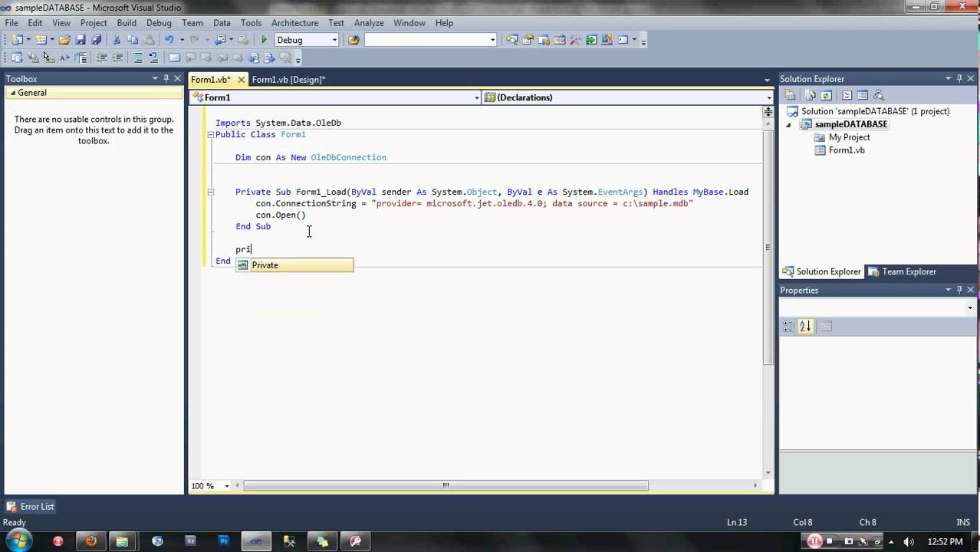
Task: Click the Save All toolbar icon
Action: [x=97, y=40]
